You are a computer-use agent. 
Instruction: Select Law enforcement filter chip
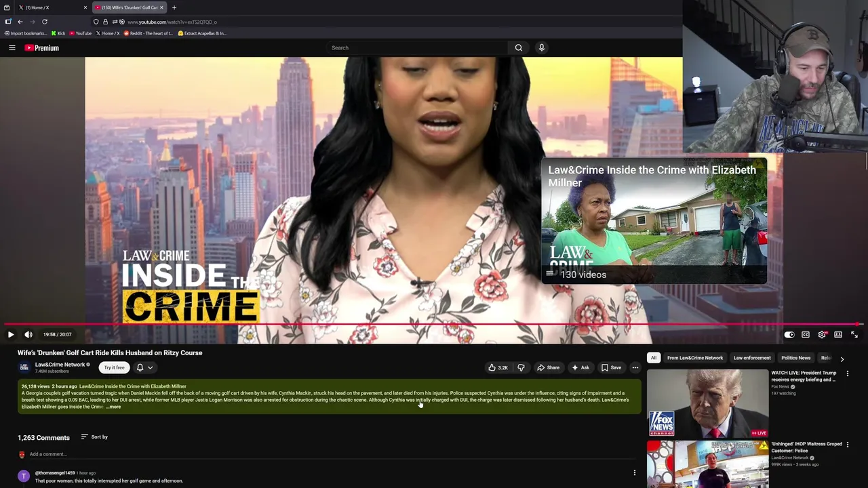752,358
